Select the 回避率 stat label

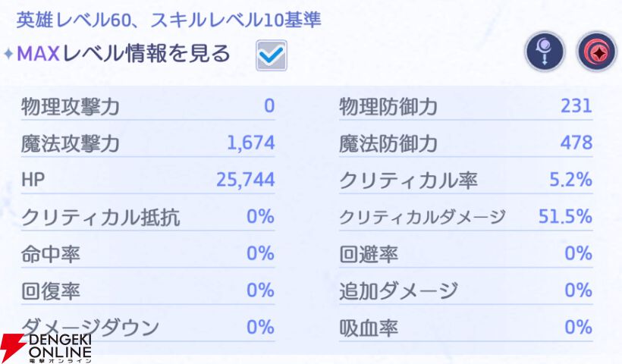point(369,254)
